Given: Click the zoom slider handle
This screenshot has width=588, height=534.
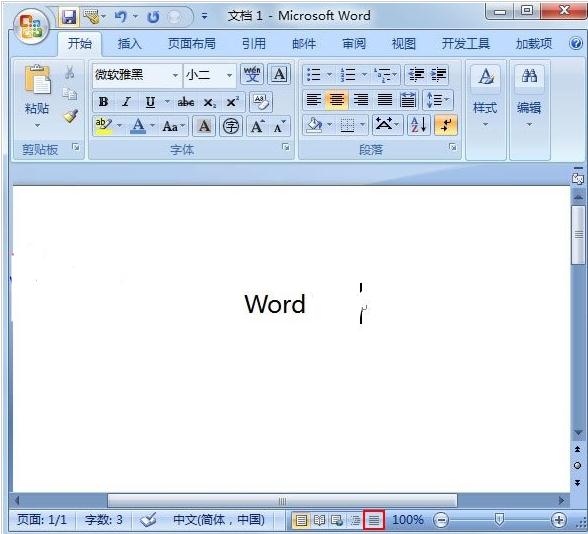Looking at the screenshot, I should 499,520.
